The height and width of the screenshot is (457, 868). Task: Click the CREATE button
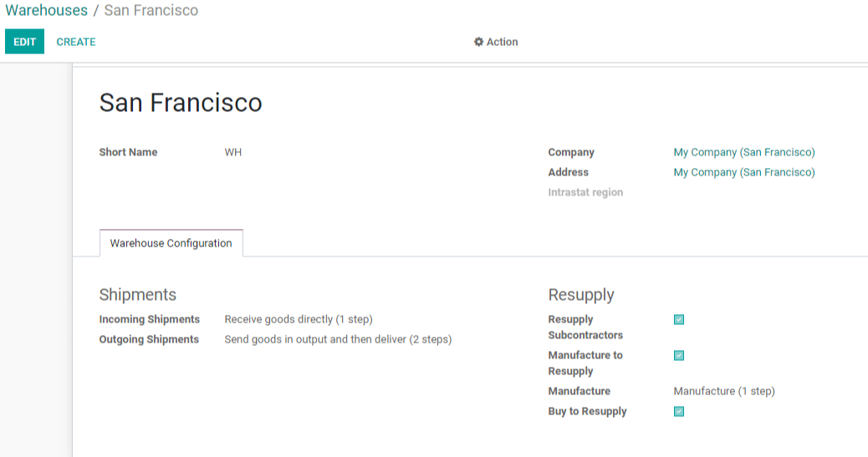[x=76, y=42]
